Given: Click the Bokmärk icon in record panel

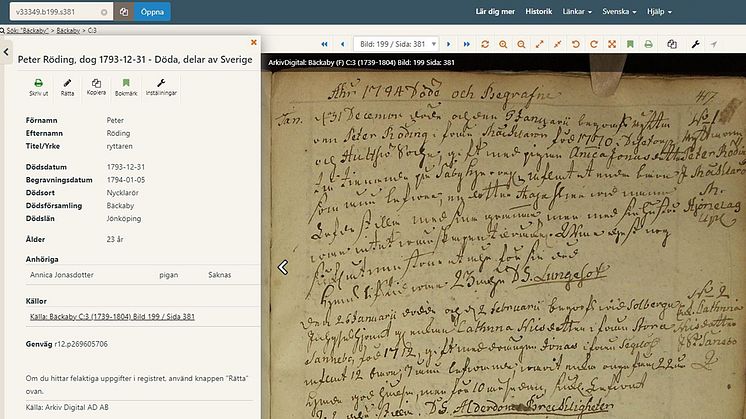Looking at the screenshot, I should pos(126,87).
